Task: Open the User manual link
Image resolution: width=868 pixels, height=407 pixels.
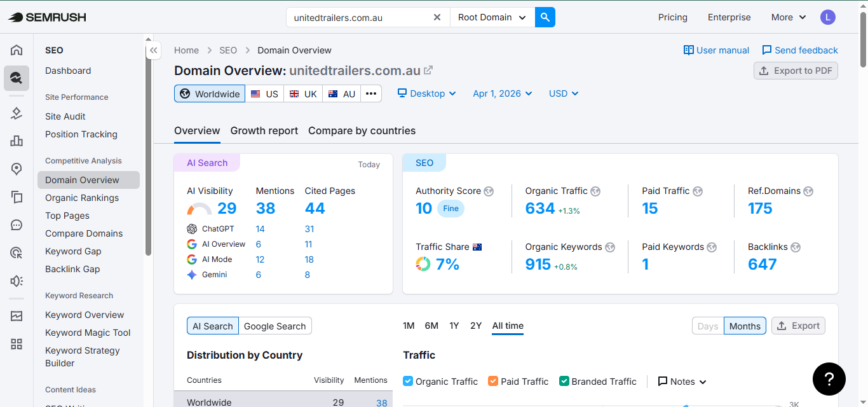Action: (x=716, y=50)
